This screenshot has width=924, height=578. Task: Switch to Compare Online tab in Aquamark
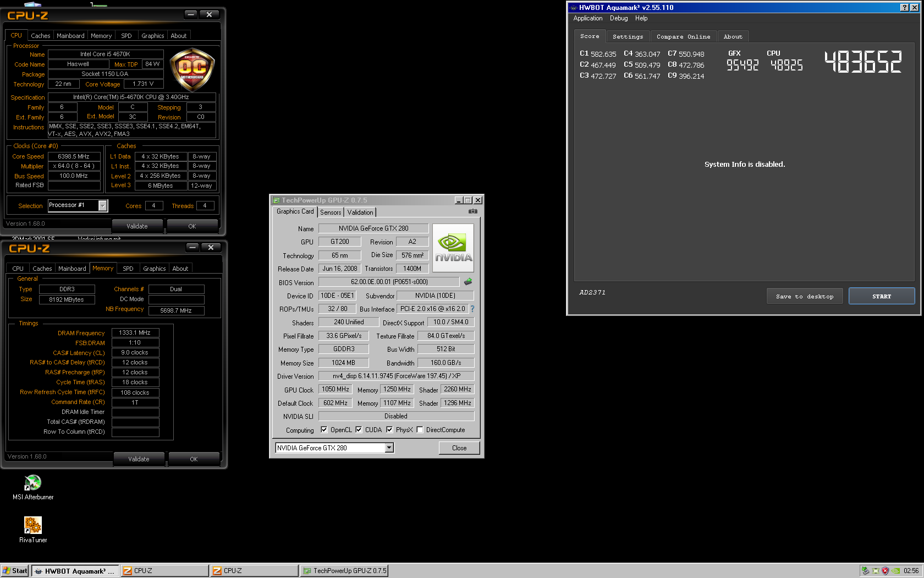coord(683,36)
